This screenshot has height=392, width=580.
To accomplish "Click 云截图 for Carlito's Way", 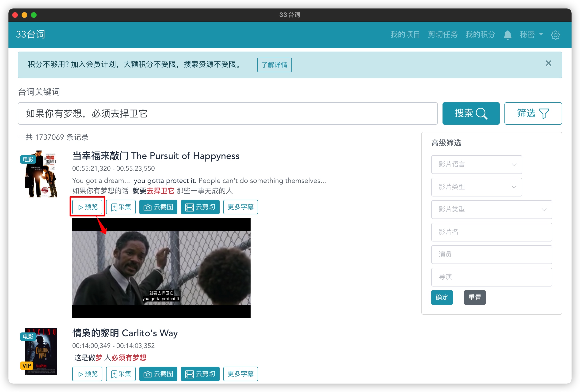I will (158, 373).
